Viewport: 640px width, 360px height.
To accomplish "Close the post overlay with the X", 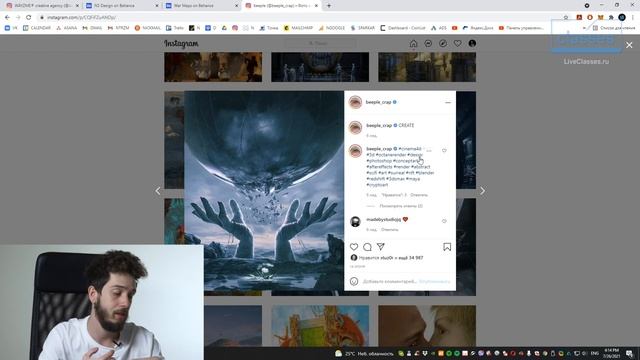I will coord(629,45).
